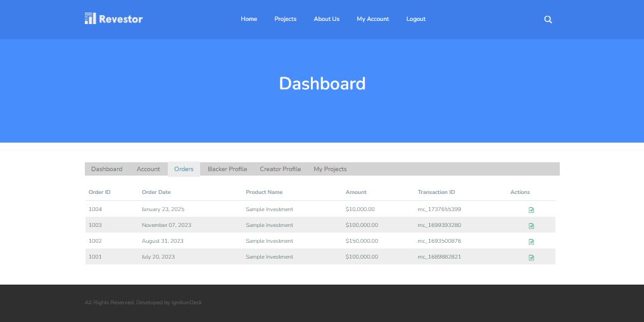Viewport: 644px width, 322px height.
Task: Select the Orders tab
Action: pos(184,169)
